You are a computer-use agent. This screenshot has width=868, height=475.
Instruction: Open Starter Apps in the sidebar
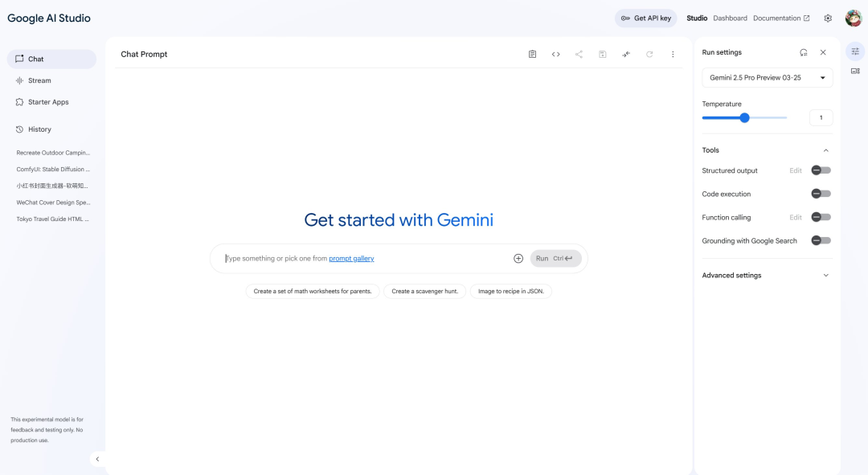51,102
